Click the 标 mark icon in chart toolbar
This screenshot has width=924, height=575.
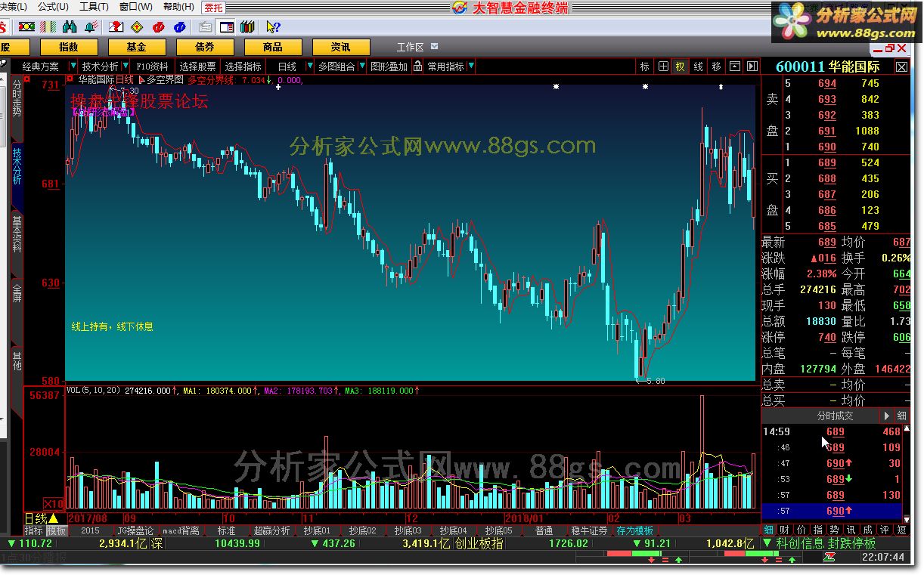pyautogui.click(x=645, y=66)
